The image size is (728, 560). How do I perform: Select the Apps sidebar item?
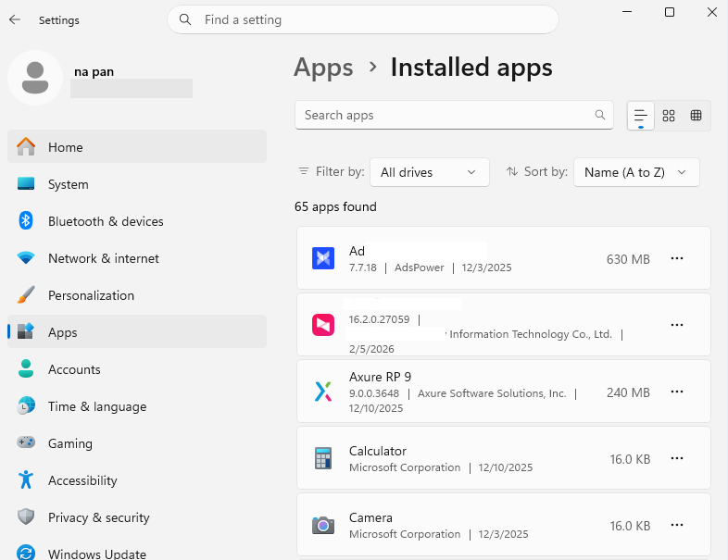[137, 332]
